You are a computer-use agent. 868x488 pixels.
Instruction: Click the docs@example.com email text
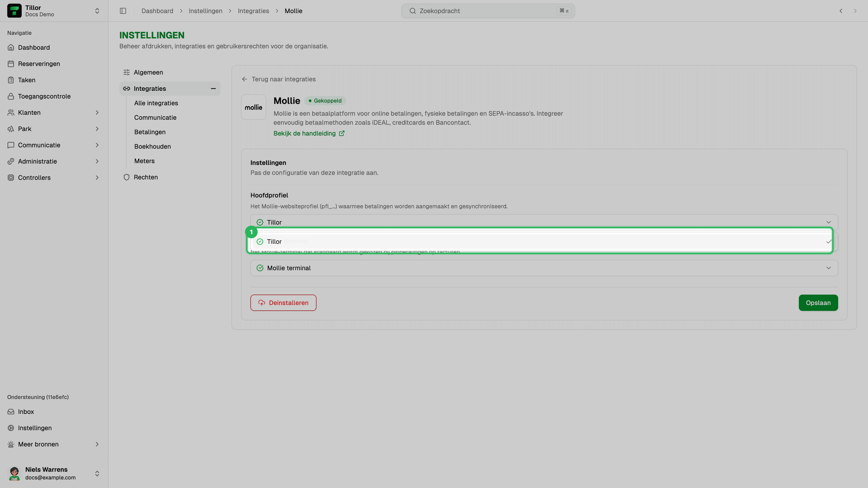(x=51, y=478)
